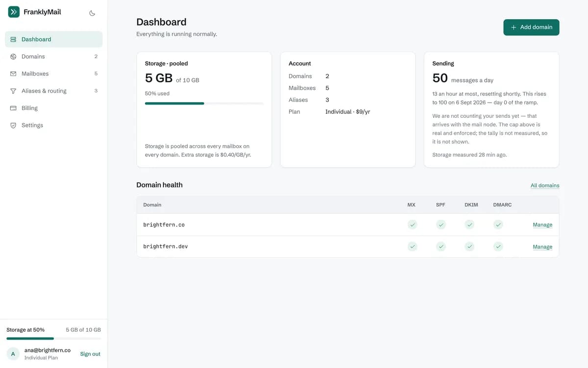This screenshot has height=368, width=588.
Task: Click brightfern.dev MX check icon
Action: click(413, 246)
